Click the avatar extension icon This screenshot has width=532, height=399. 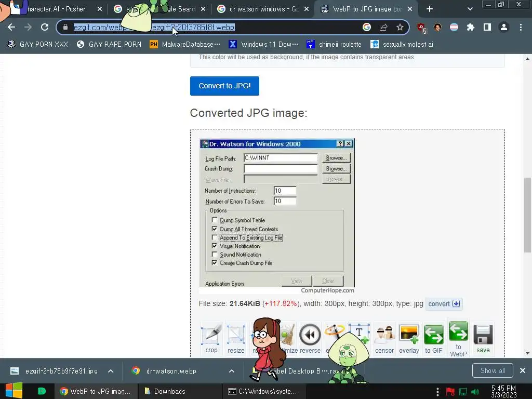pos(437,27)
